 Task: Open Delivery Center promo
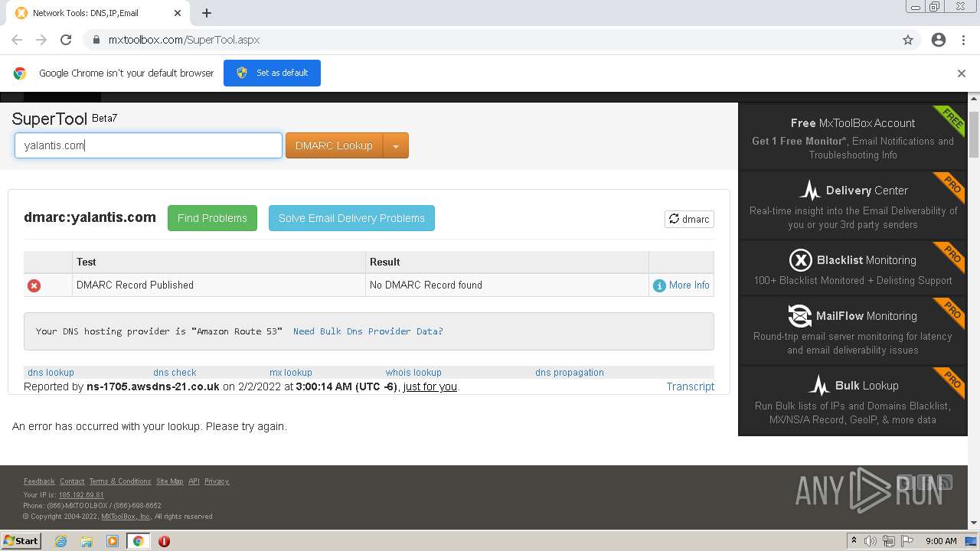(853, 205)
